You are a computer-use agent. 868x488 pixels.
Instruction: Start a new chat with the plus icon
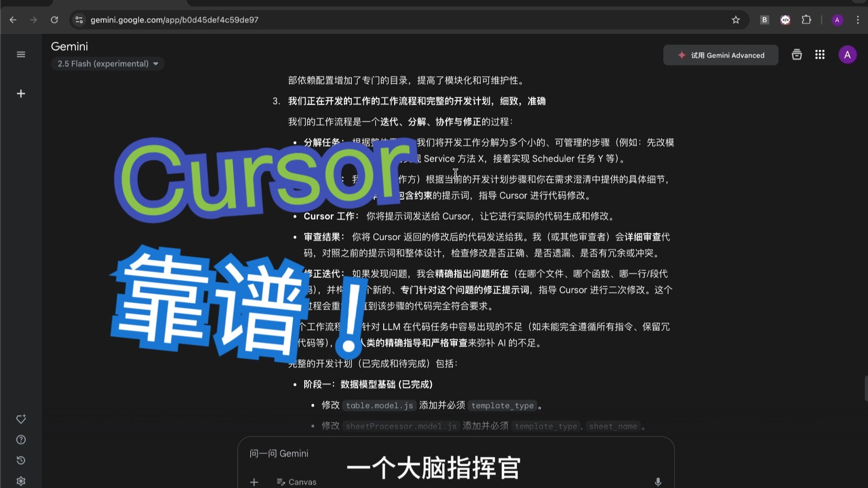tap(21, 94)
